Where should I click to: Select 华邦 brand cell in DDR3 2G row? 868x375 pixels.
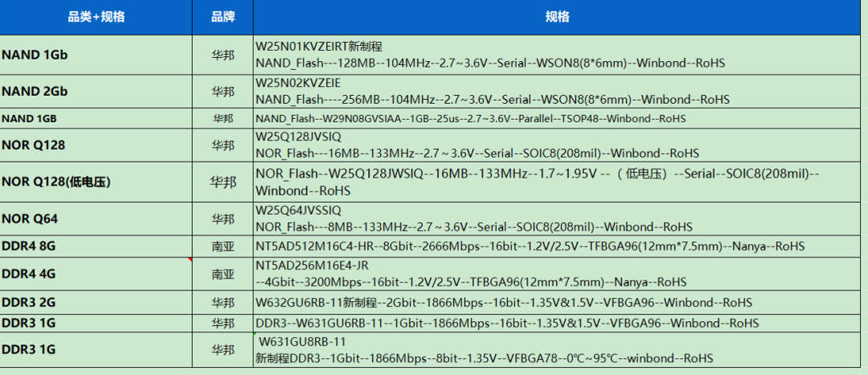pyautogui.click(x=223, y=303)
